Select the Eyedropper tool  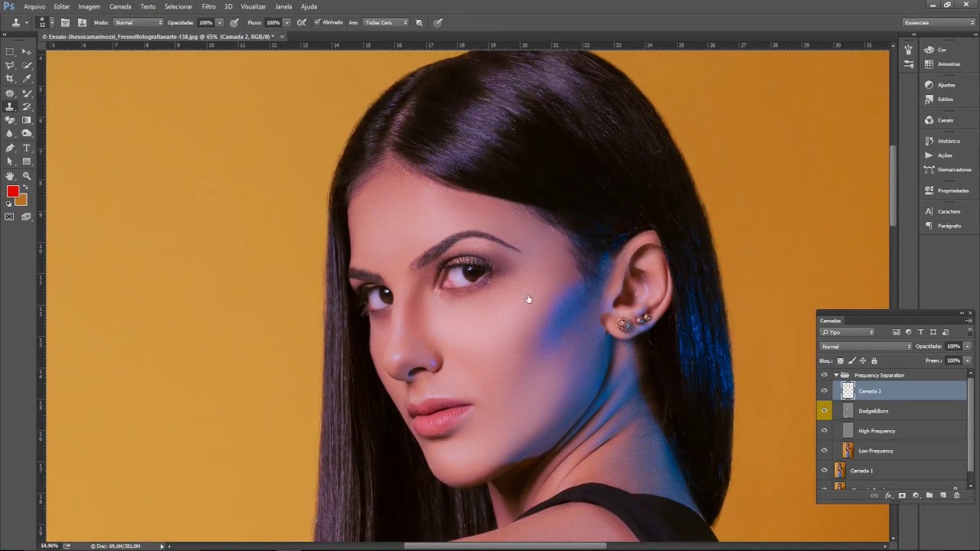click(26, 79)
